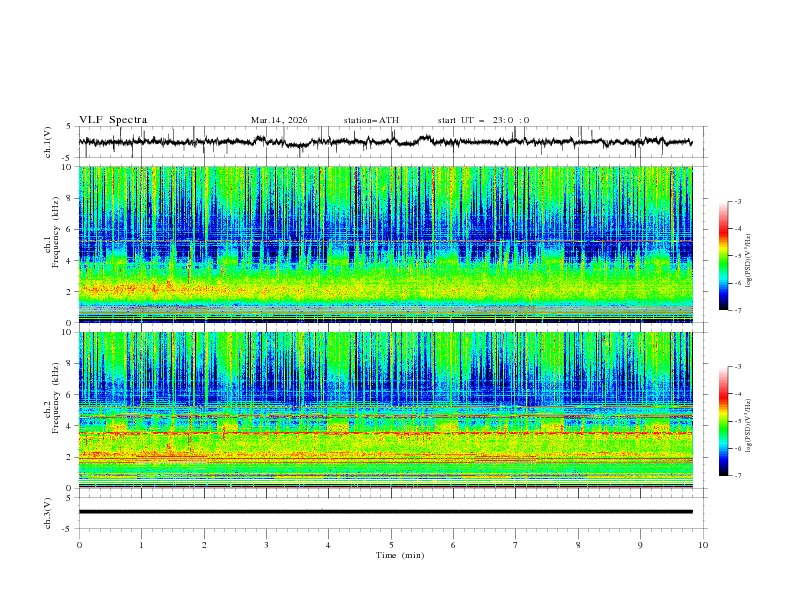The width and height of the screenshot is (792, 612).
Task: Click time axis tick label '2'
Action: (x=204, y=545)
